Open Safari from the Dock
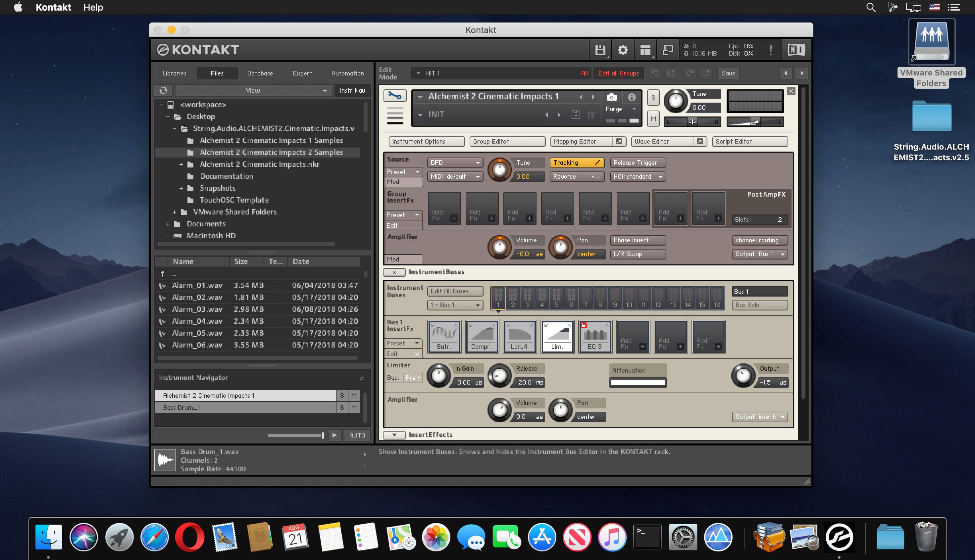975x560 pixels. pos(154,537)
